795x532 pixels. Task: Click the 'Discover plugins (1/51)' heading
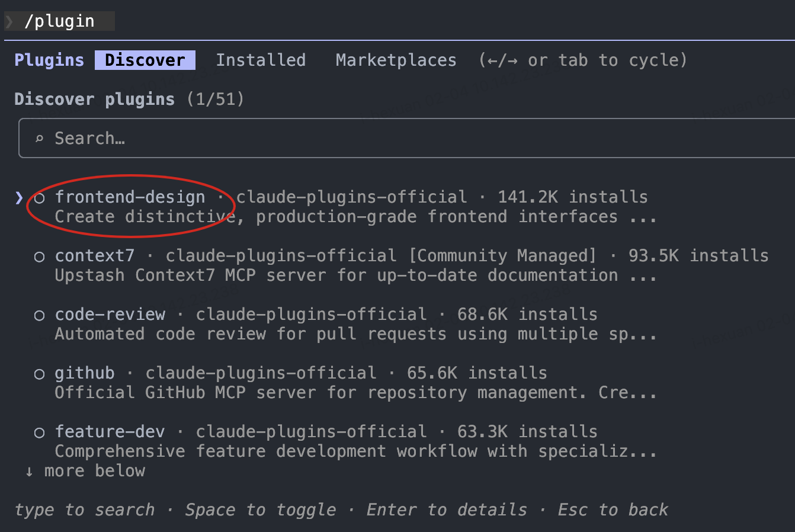click(129, 99)
